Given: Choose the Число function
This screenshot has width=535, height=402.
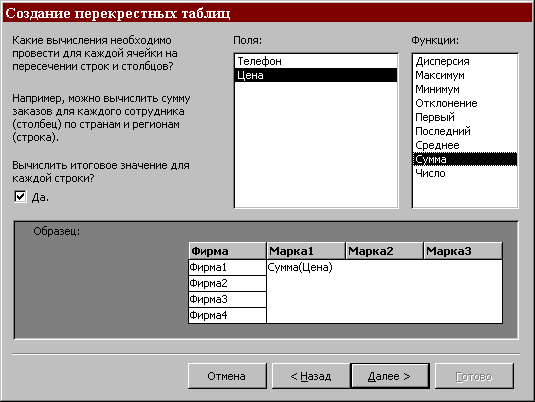Looking at the screenshot, I should (x=465, y=173).
